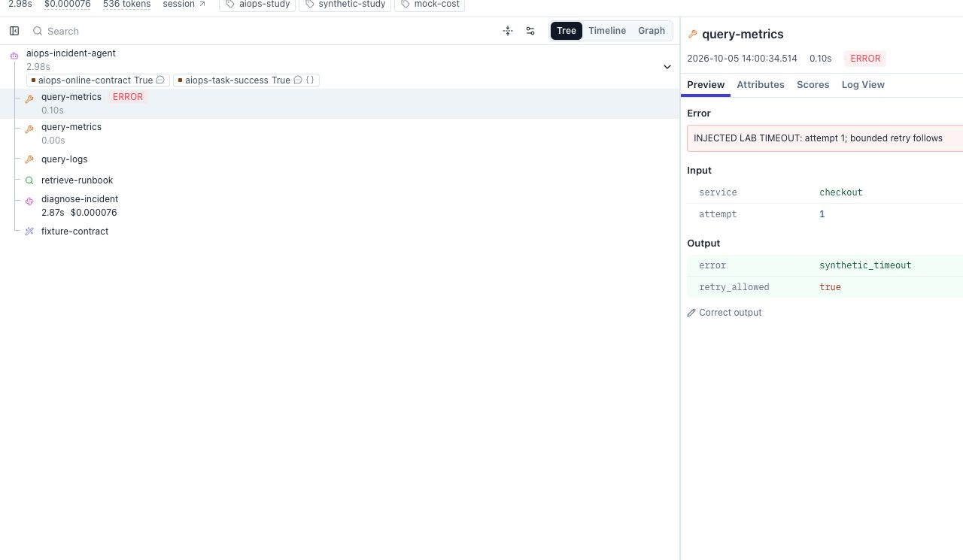963x560 pixels.
Task: Click the retry_allowed 'true' value
Action: [830, 287]
